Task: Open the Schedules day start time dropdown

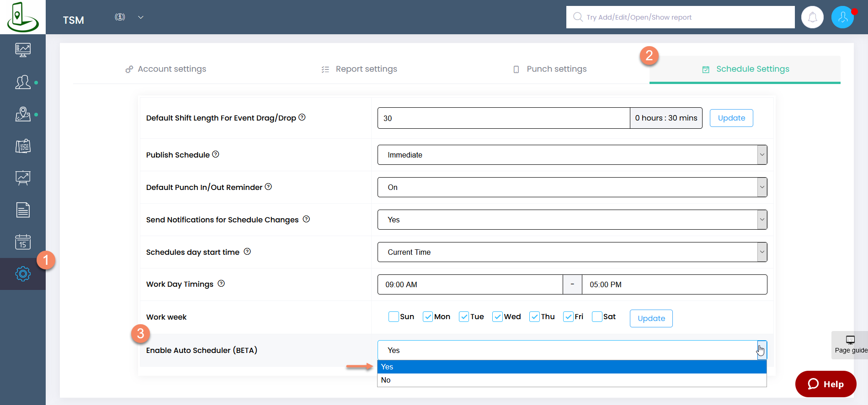Action: [x=572, y=252]
